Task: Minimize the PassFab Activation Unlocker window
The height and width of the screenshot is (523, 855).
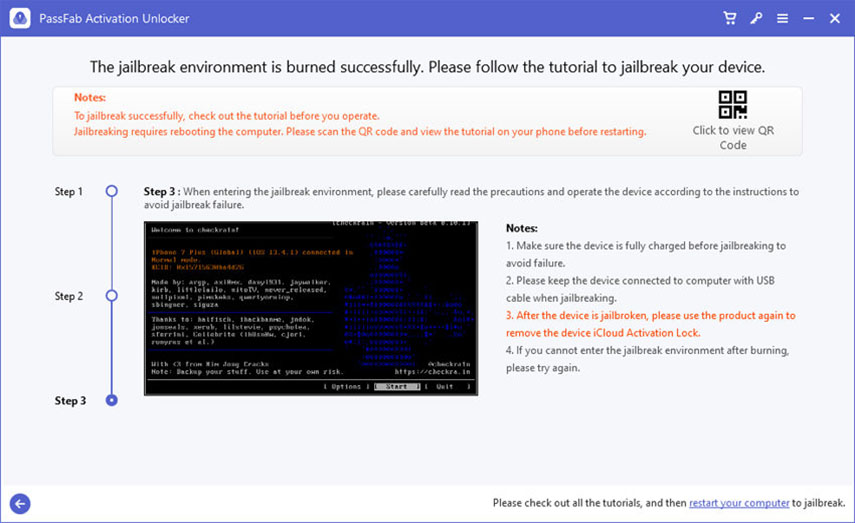Action: click(x=808, y=18)
